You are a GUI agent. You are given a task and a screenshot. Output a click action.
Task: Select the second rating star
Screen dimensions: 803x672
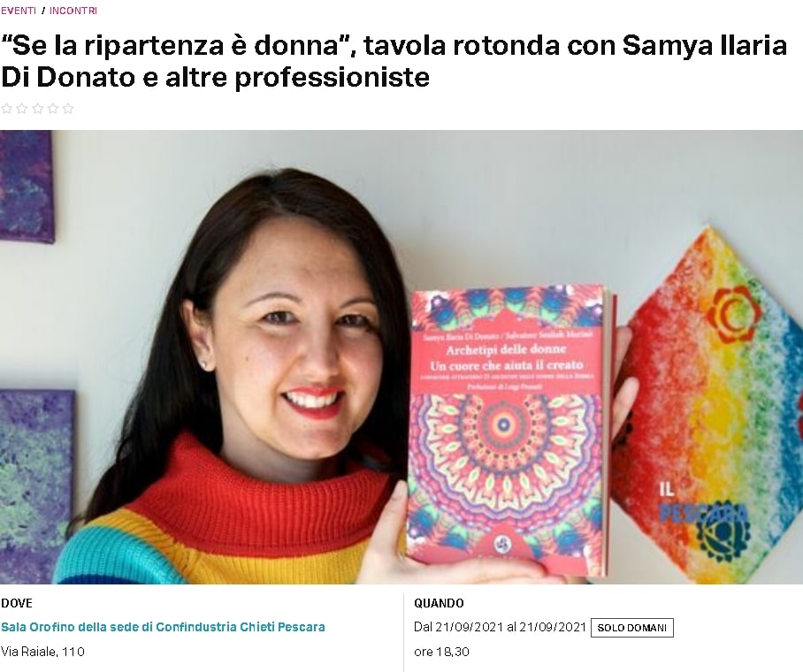(22, 109)
